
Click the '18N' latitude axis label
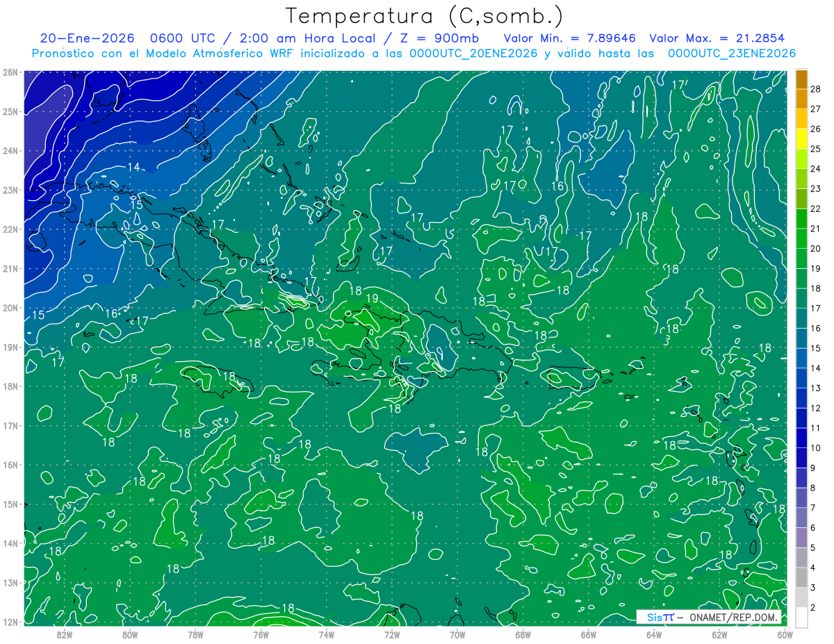point(10,386)
